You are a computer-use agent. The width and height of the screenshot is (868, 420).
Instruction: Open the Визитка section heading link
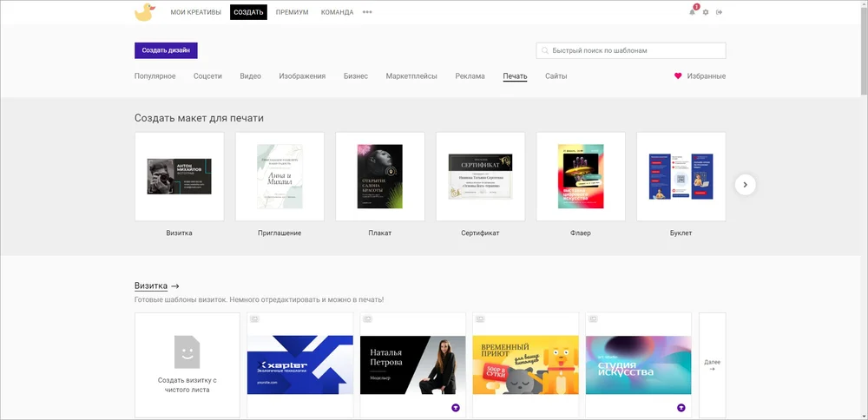pos(150,286)
